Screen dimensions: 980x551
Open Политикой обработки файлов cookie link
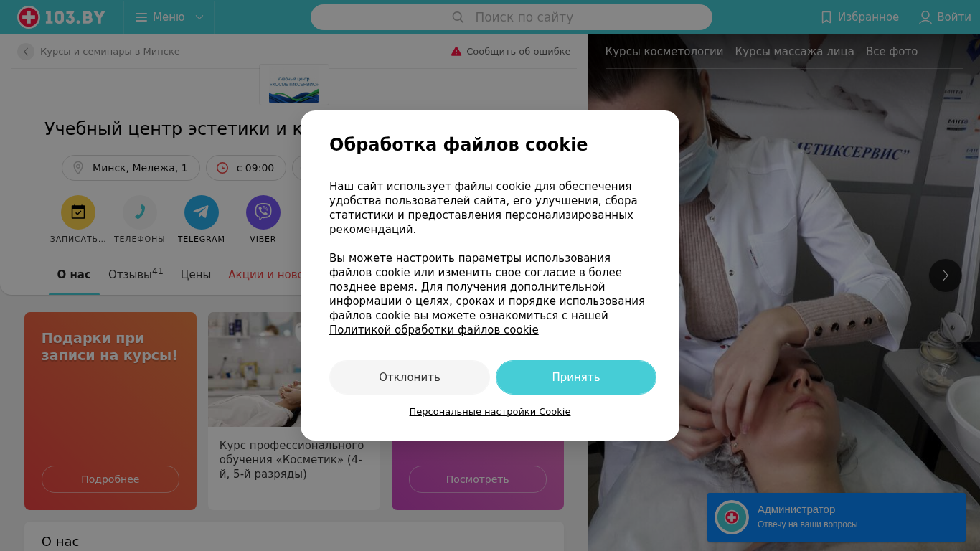coord(434,330)
